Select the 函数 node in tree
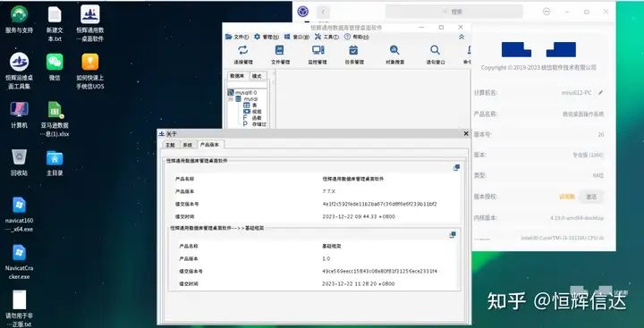The image size is (644, 328). 252,117
